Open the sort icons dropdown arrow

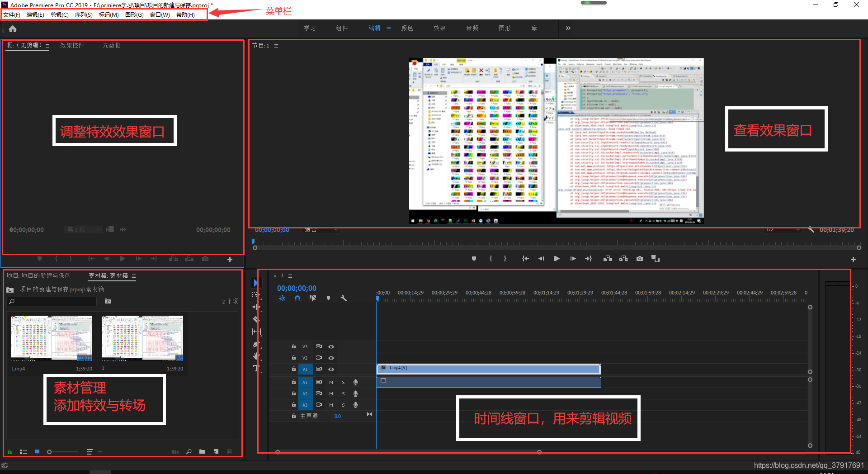(100, 452)
